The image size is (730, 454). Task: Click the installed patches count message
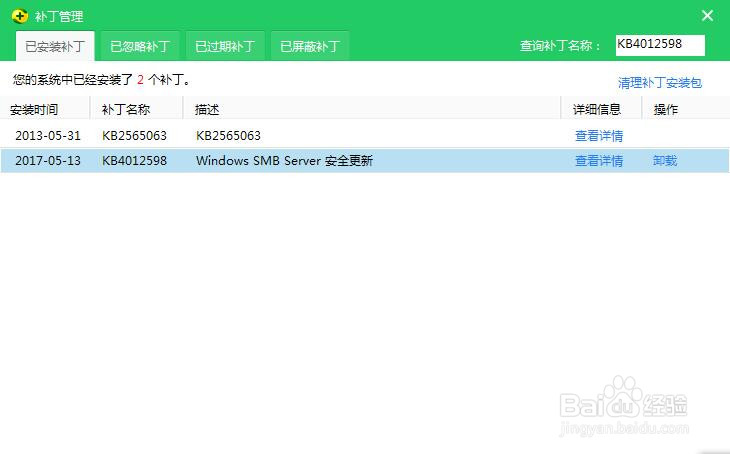[x=102, y=80]
